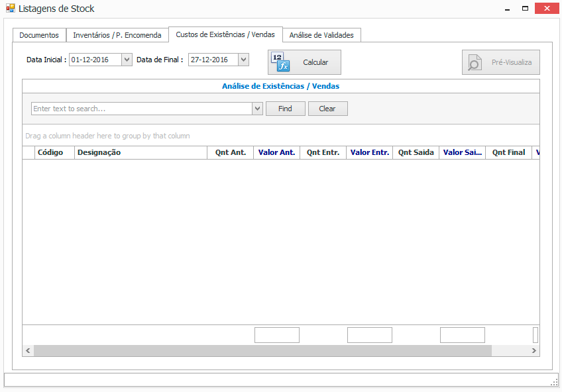The height and width of the screenshot is (392, 562).
Task: Sort by the Qnt Saida column header
Action: (416, 152)
